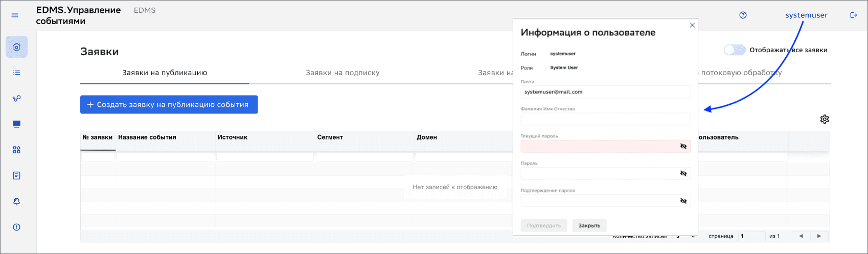
Task: Open the list sidebar icon
Action: pyautogui.click(x=17, y=73)
